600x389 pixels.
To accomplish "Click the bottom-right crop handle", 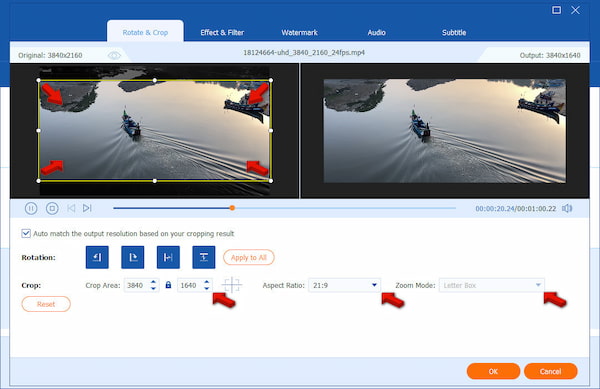I will tap(271, 181).
